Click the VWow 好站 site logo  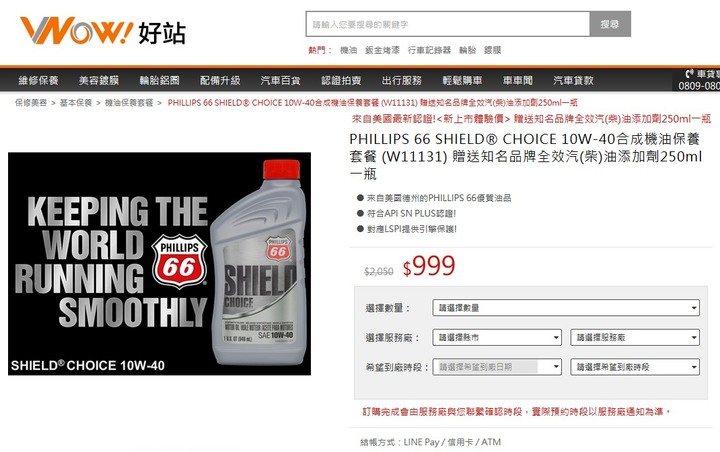click(x=103, y=31)
